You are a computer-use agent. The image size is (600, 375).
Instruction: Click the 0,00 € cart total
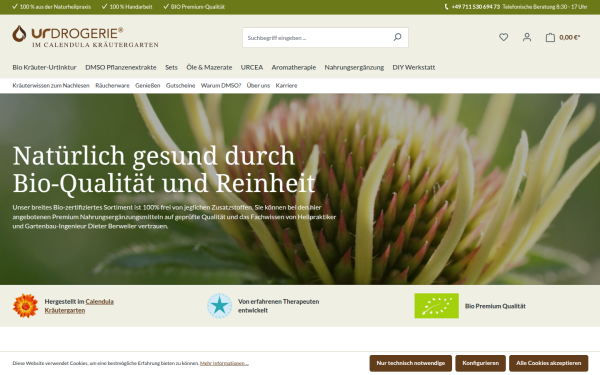[x=570, y=37]
